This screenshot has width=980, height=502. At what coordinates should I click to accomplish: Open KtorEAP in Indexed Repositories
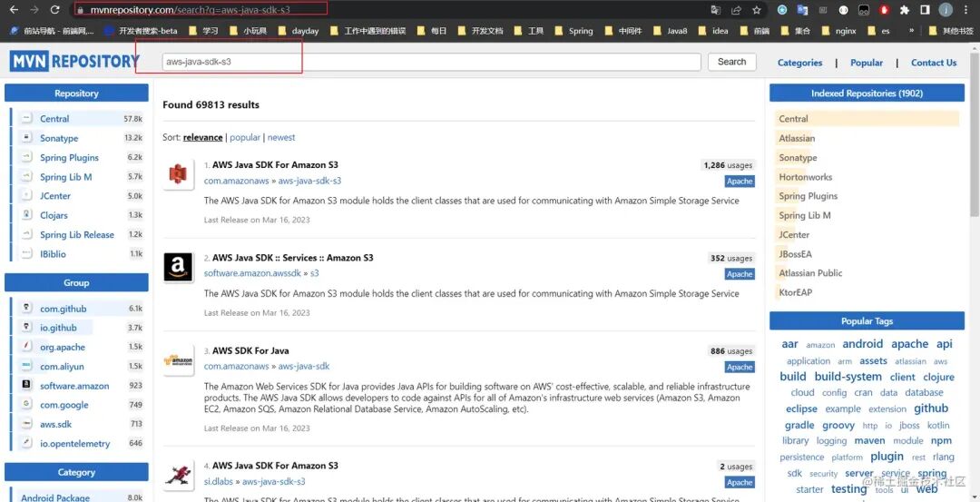(x=796, y=292)
